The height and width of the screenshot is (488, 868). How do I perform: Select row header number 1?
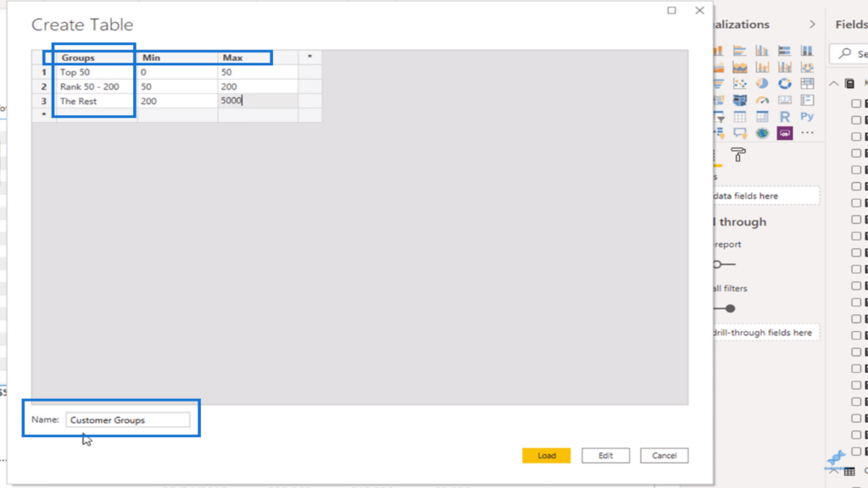coord(44,72)
